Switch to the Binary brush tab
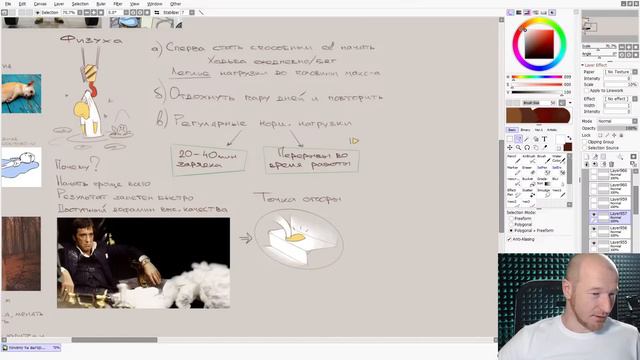This screenshot has width=640, height=360. (525, 130)
